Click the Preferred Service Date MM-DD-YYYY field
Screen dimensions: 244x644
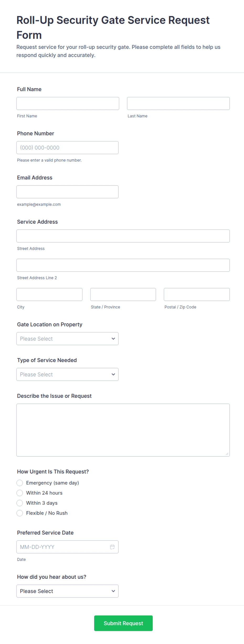tap(63, 547)
